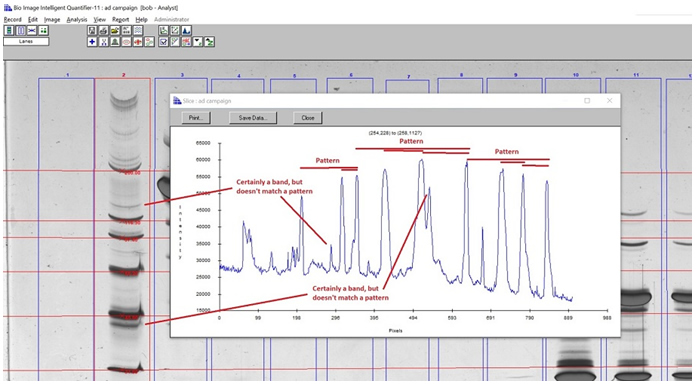Open the Help menu
697x385 pixels.
coord(141,20)
